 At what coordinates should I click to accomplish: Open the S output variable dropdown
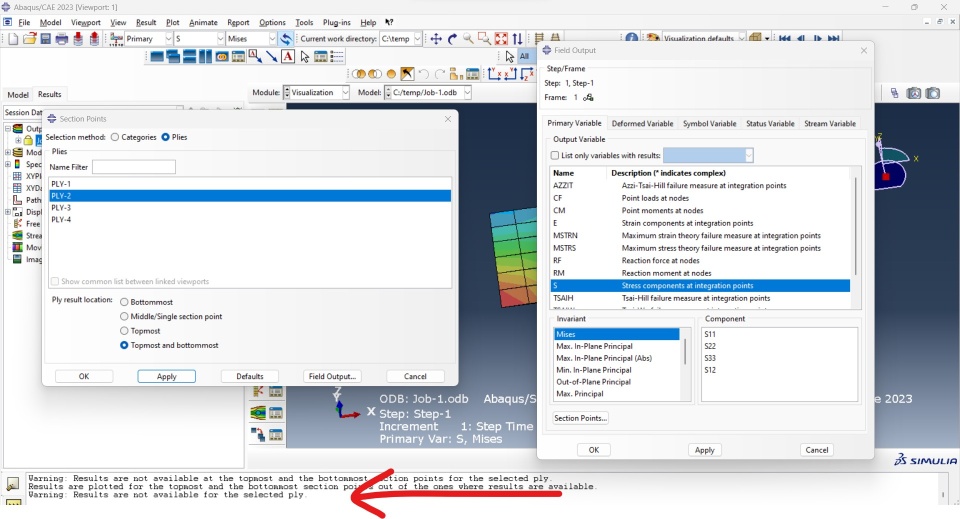point(220,39)
